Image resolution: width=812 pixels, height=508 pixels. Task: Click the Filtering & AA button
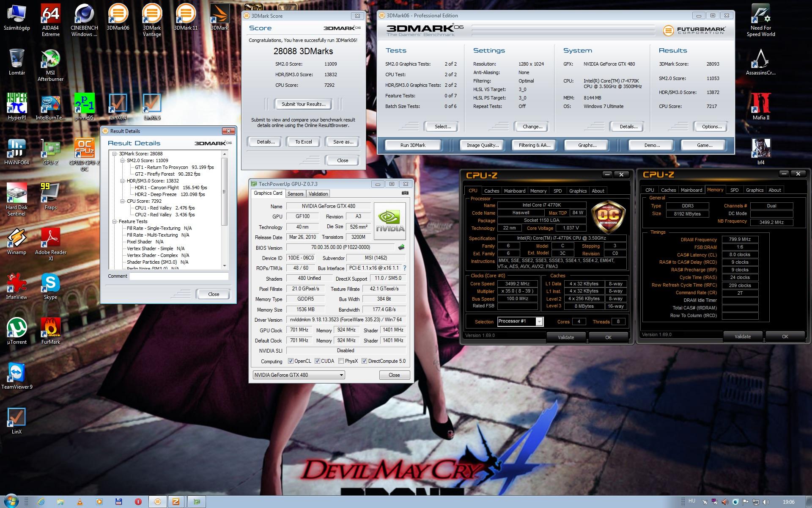(x=535, y=145)
